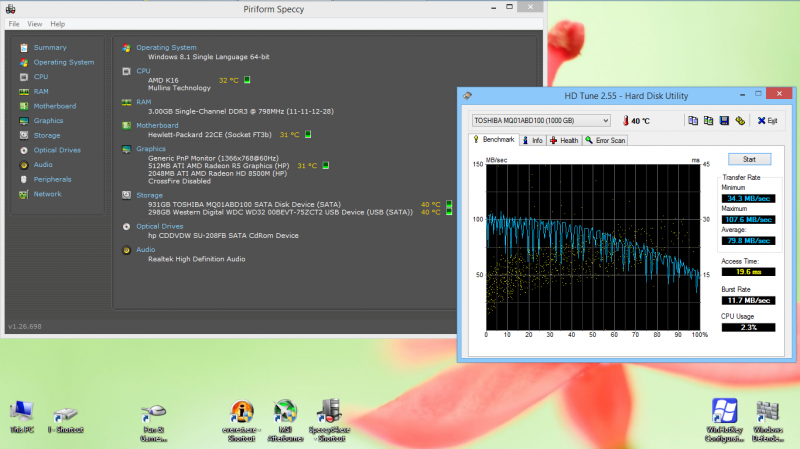Click the CPU Usage value 2.3%

click(x=748, y=328)
